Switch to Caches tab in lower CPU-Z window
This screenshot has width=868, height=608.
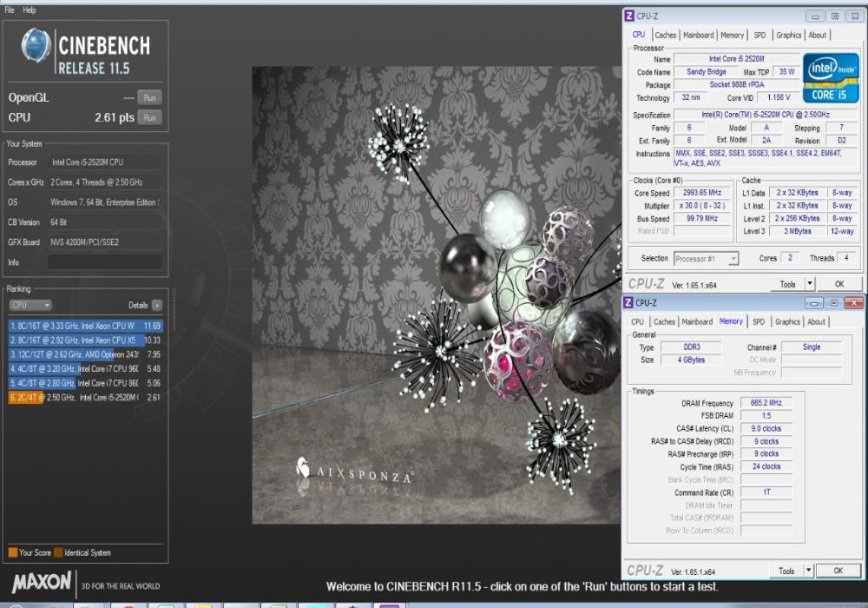pyautogui.click(x=664, y=321)
